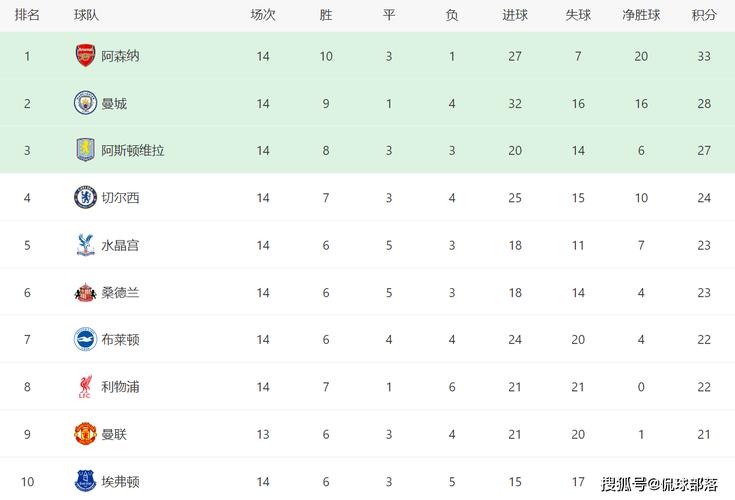Click the Liverpool club crest icon
The image size is (735, 500).
tap(85, 386)
